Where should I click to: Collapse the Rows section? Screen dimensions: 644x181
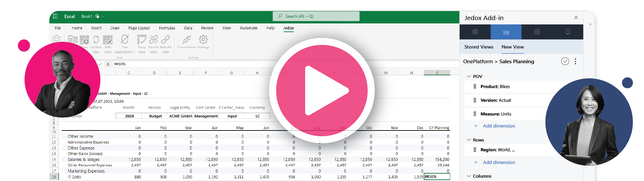click(x=469, y=140)
